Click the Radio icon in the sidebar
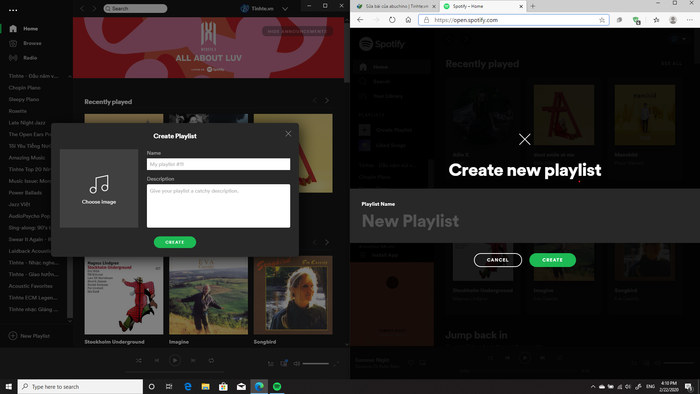Image resolution: width=700 pixels, height=394 pixels. [x=13, y=58]
